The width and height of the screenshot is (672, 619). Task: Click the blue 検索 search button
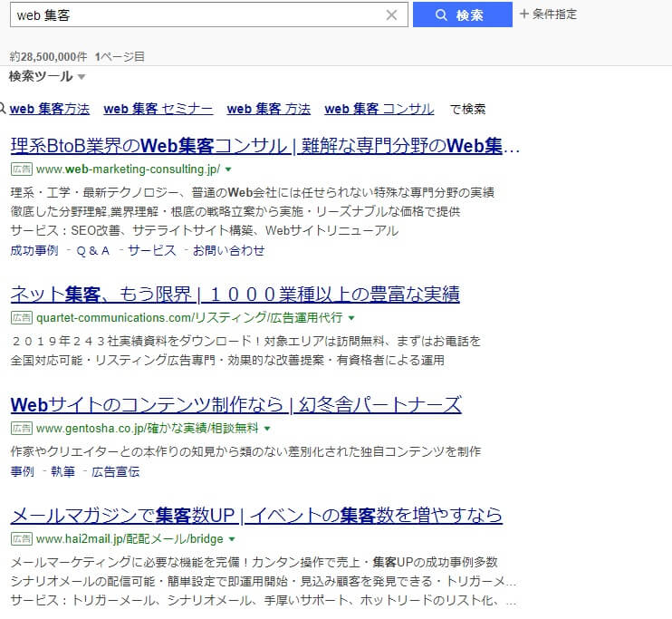pyautogui.click(x=463, y=15)
